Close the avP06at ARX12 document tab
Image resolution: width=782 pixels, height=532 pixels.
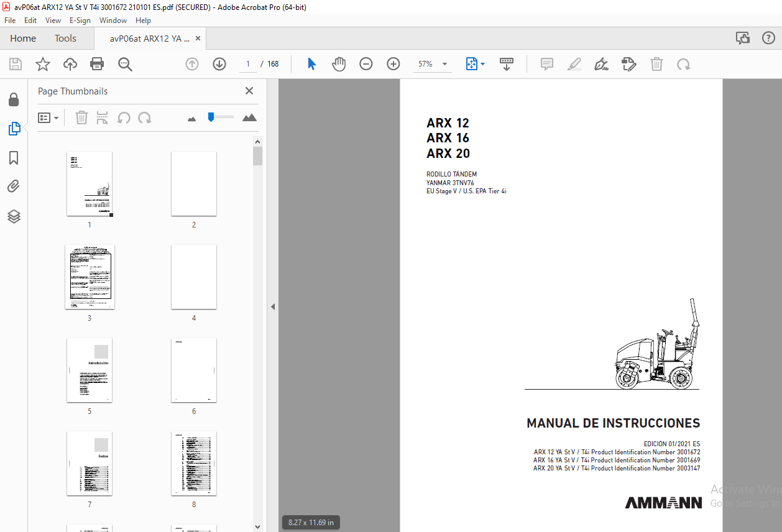click(x=198, y=39)
